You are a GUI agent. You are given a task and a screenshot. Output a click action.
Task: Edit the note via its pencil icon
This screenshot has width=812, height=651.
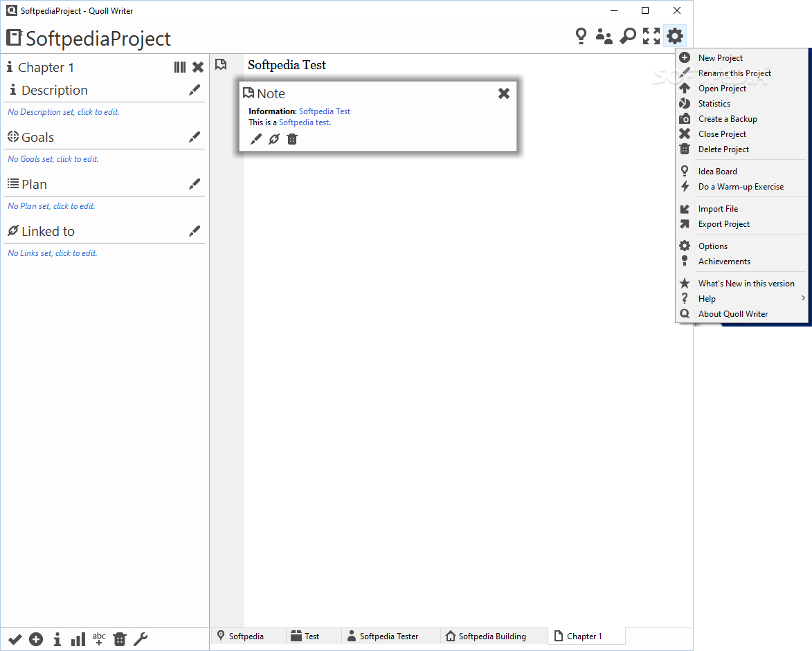pyautogui.click(x=256, y=139)
